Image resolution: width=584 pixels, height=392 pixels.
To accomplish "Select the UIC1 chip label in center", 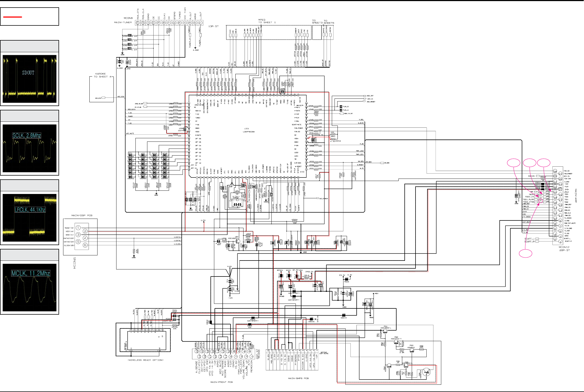I will click(x=247, y=129).
